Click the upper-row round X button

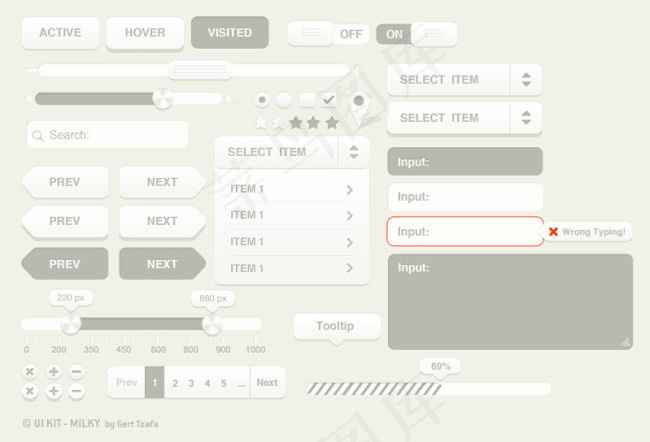tap(30, 372)
